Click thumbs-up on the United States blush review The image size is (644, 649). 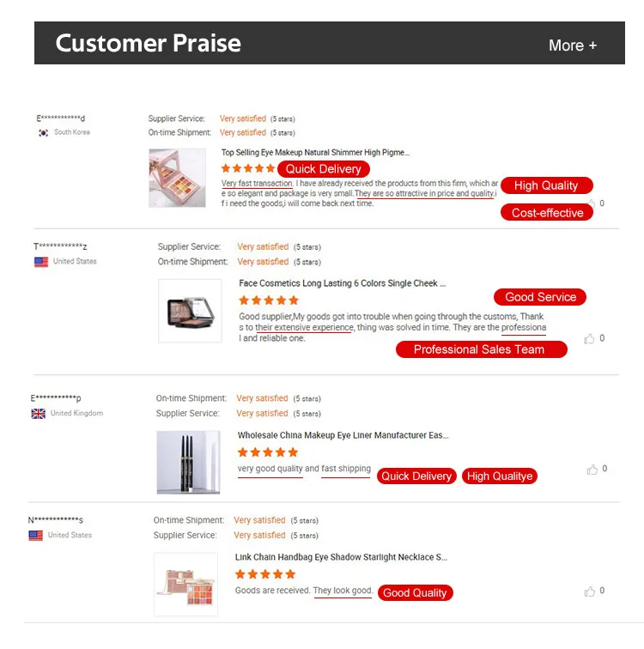590,339
